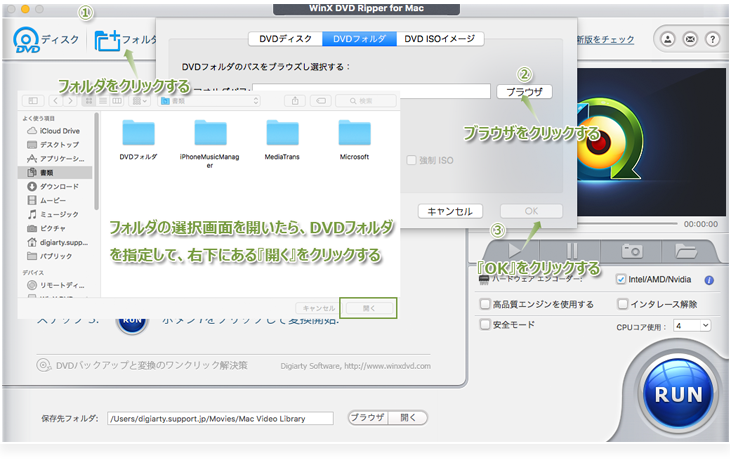The image size is (730, 460).
Task: Enable インタレース解除 checkbox
Action: pyautogui.click(x=622, y=304)
